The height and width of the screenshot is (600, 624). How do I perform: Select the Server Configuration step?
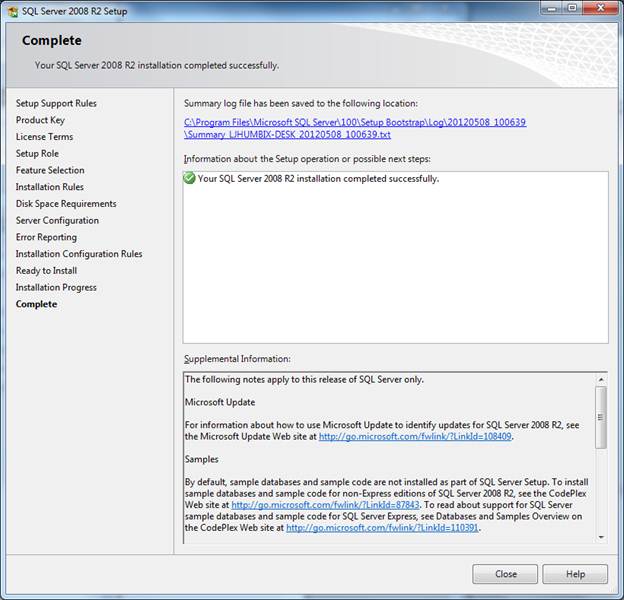click(57, 220)
